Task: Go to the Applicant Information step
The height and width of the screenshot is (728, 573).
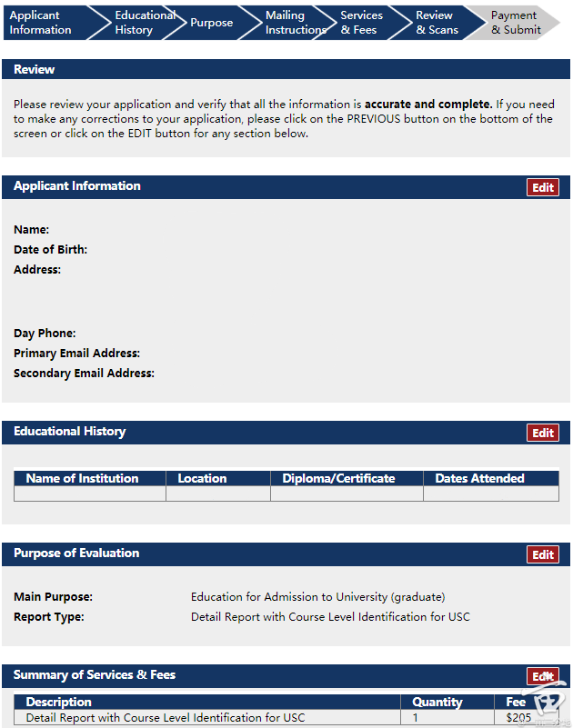Action: point(41,23)
